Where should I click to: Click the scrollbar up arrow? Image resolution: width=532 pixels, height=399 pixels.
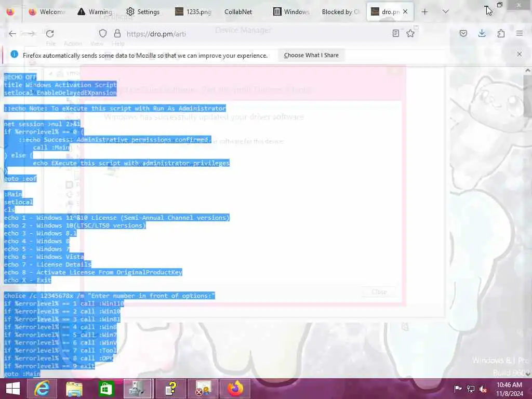point(528,71)
